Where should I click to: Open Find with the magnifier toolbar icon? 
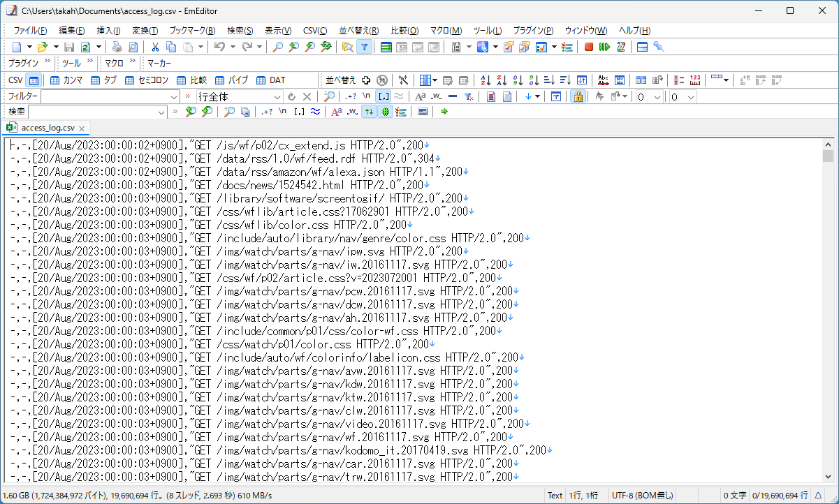pos(277,47)
